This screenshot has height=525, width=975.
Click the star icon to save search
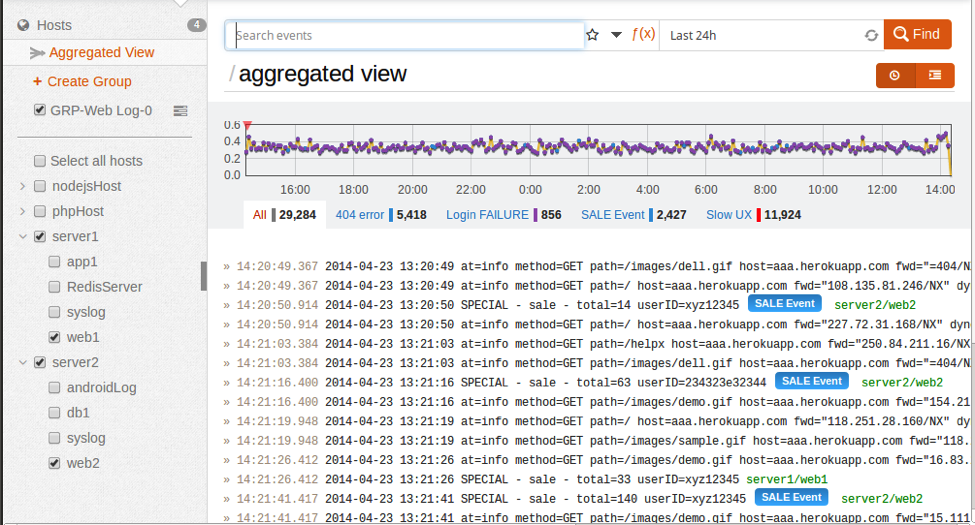coord(592,35)
